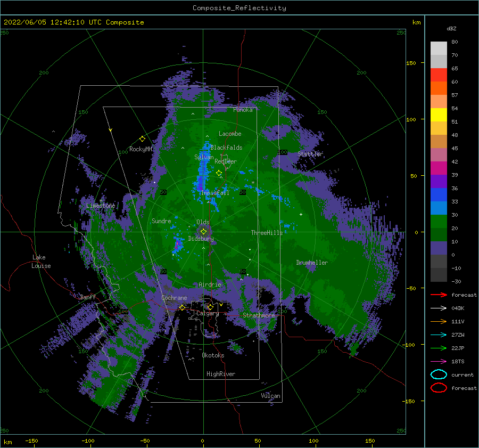Click the Lake Louise label
This screenshot has width=479, height=448.
pos(41,262)
